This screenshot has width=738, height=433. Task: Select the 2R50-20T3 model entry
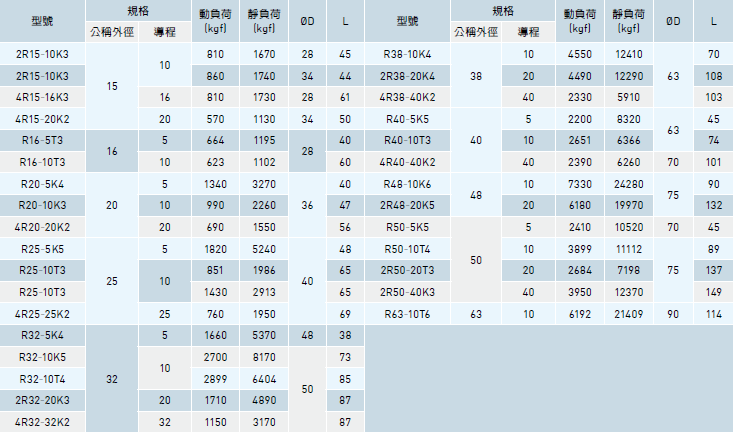point(408,270)
